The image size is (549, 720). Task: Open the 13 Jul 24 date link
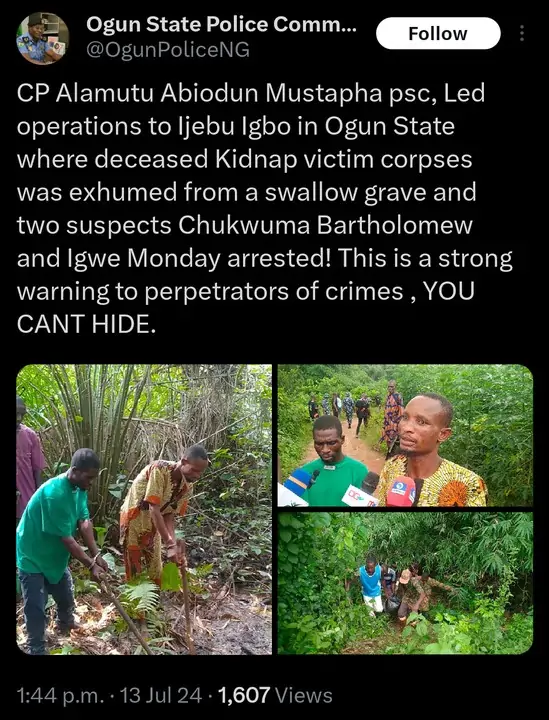(160, 695)
